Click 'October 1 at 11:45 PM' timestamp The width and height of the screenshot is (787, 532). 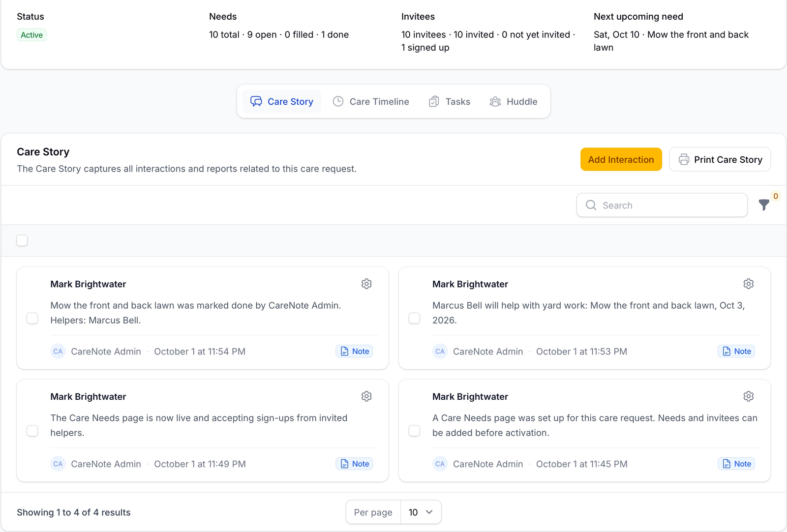(x=582, y=464)
